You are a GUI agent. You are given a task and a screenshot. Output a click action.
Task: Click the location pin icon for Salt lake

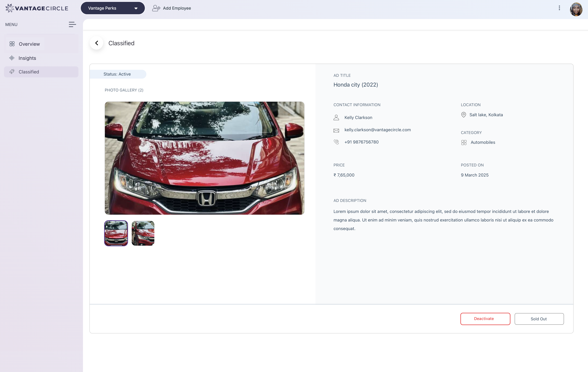[x=463, y=115]
